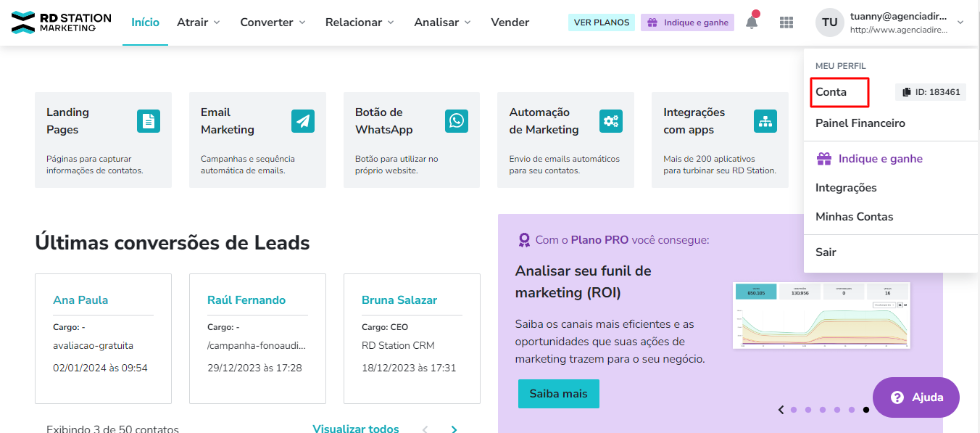Open the Ajuda help button
The height and width of the screenshot is (433, 980).
(916, 397)
